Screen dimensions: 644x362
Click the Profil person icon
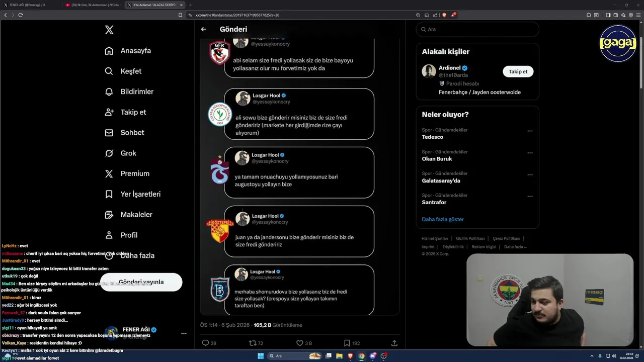(109, 235)
